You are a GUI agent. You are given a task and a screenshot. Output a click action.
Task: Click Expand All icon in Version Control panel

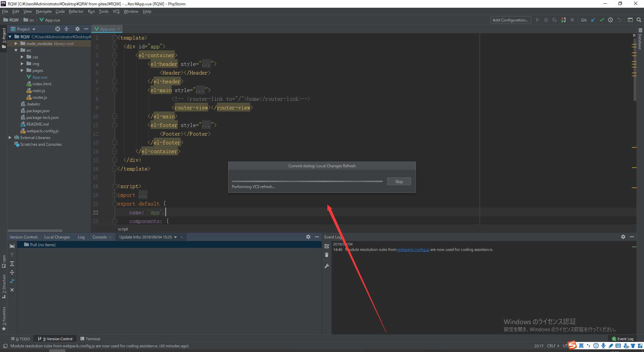click(12, 264)
